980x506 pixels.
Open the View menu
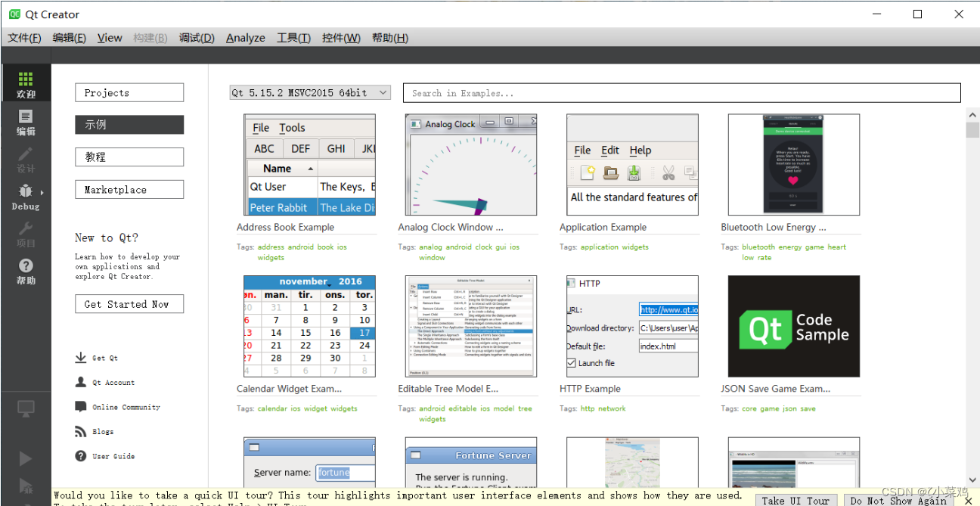pyautogui.click(x=110, y=38)
